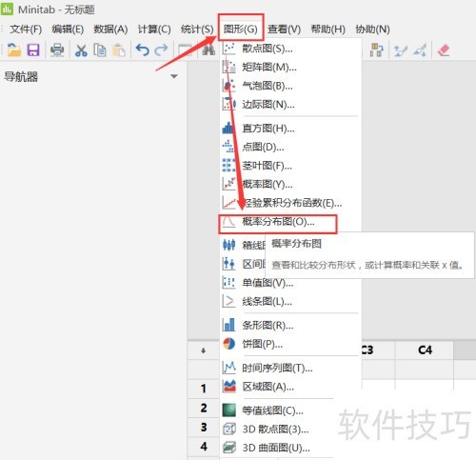Open the 计算(C) menu
Screen dimensions: 476x460
tap(154, 30)
